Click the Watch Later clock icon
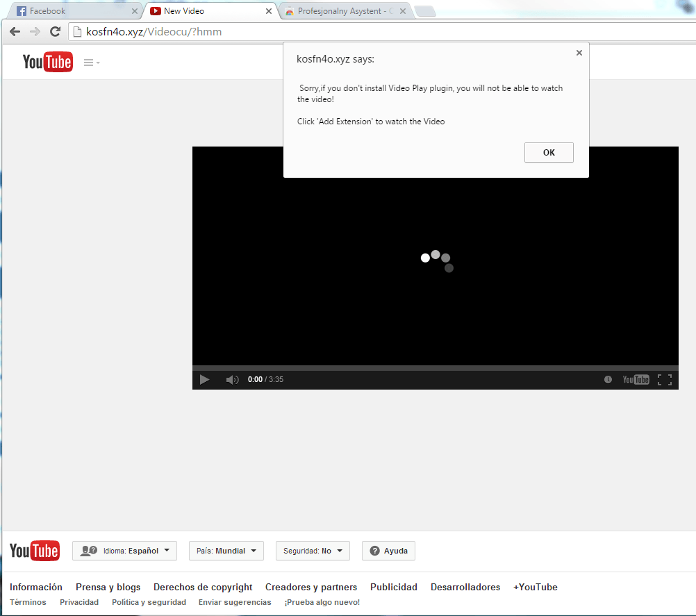Image resolution: width=696 pixels, height=616 pixels. [x=608, y=379]
